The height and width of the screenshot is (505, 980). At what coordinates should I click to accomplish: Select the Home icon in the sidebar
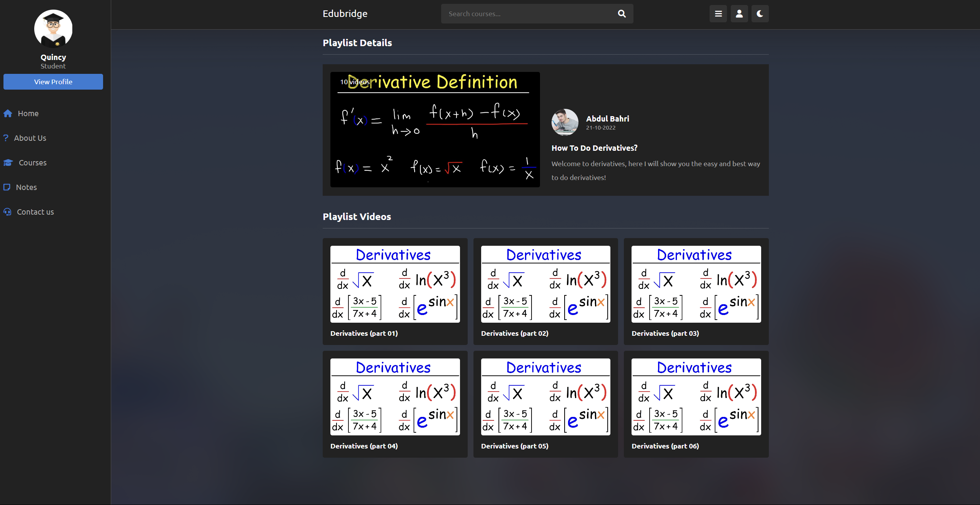[8, 113]
